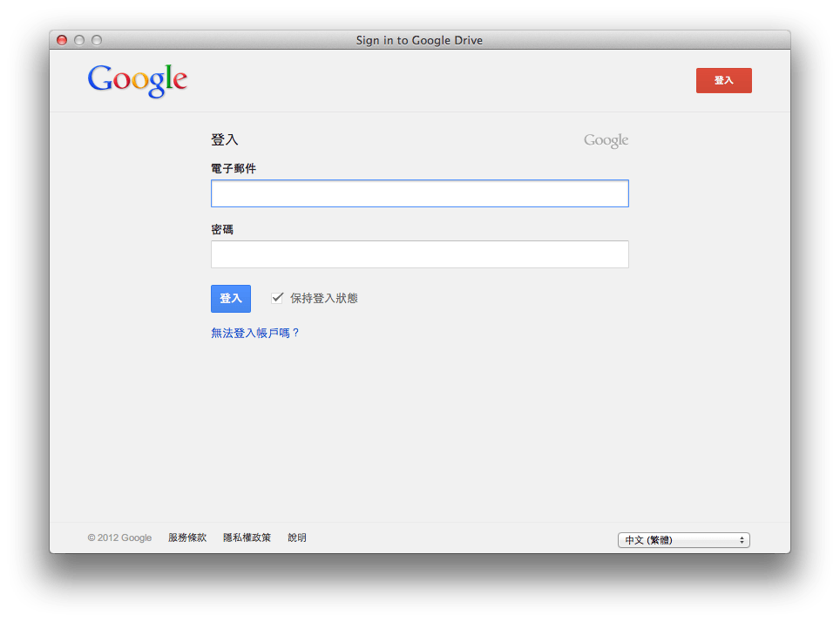Click the red 登入 button in header
The image size is (840, 622).
click(x=723, y=80)
